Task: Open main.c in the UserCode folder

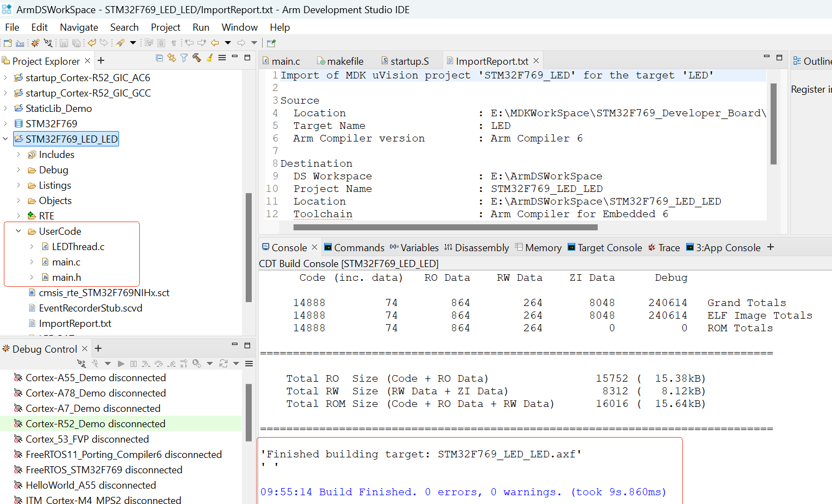Action: [x=66, y=262]
